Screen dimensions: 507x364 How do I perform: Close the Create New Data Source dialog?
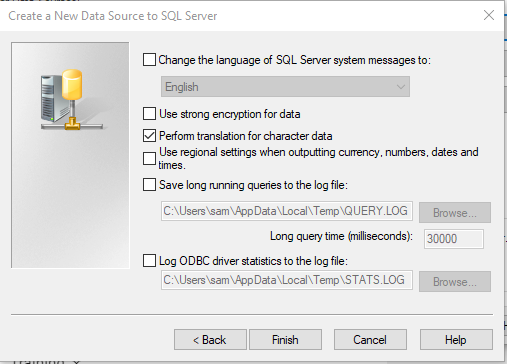click(489, 15)
